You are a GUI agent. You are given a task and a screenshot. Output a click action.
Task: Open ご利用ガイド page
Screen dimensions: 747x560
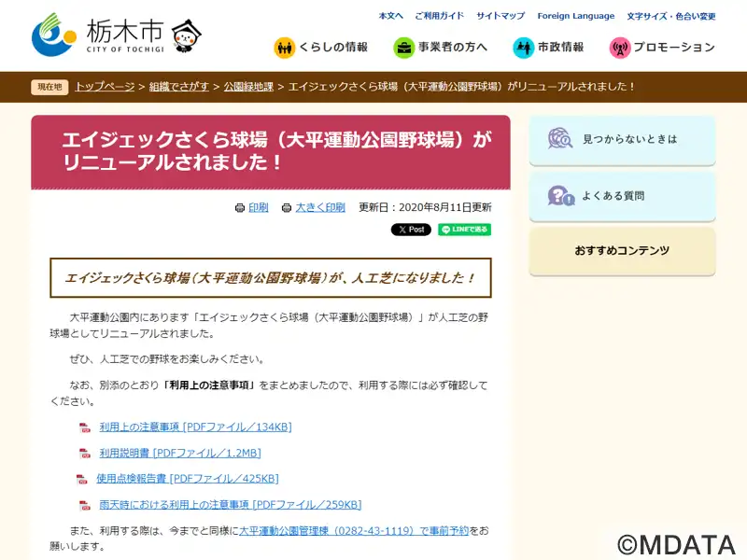[x=439, y=16]
